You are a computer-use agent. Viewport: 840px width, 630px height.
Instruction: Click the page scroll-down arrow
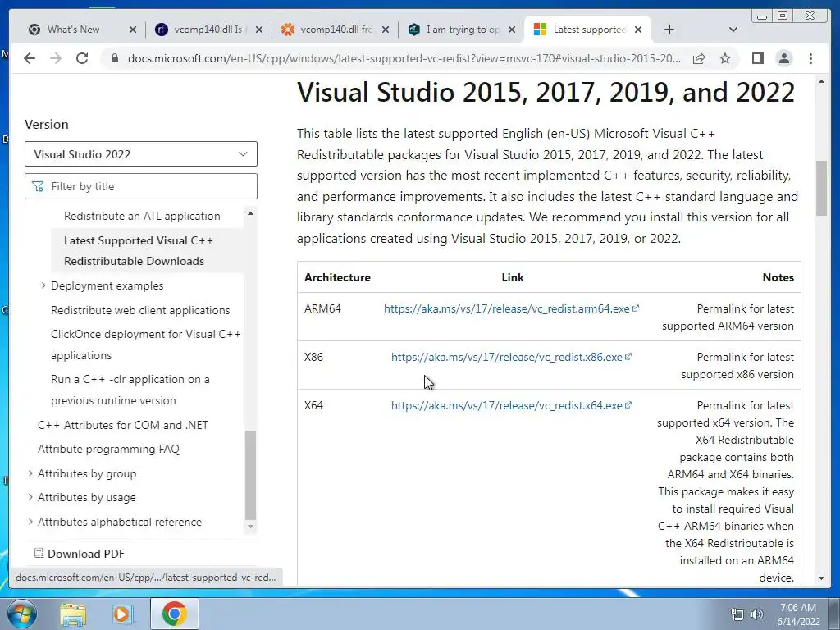821,578
